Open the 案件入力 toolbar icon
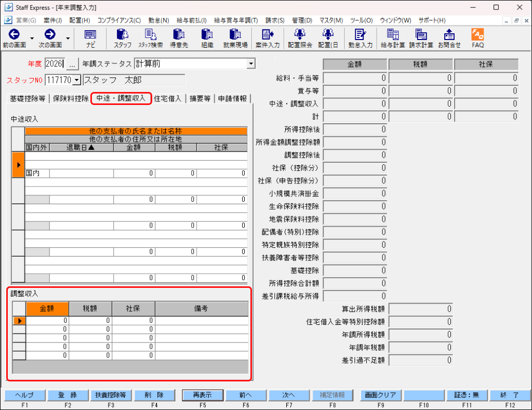 268,38
